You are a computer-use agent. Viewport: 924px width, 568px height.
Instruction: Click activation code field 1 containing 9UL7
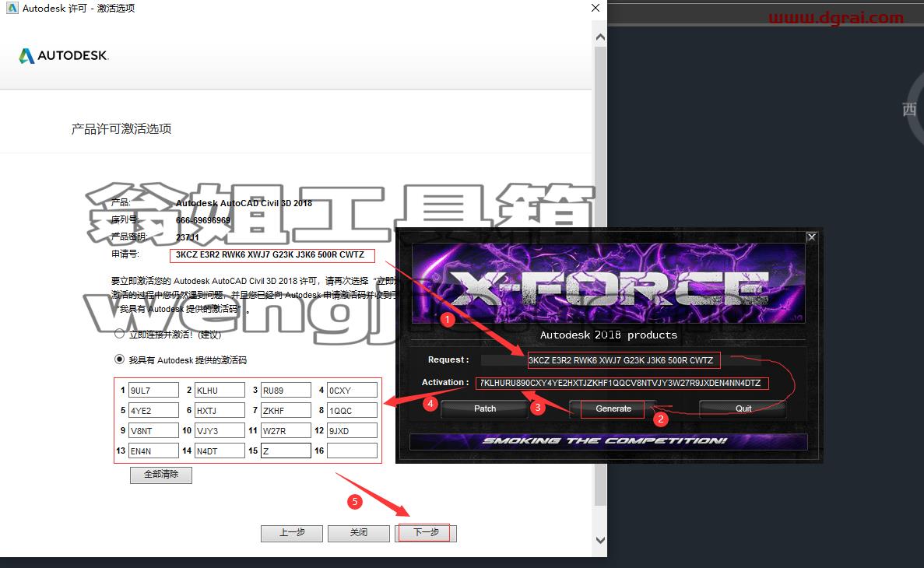(153, 390)
